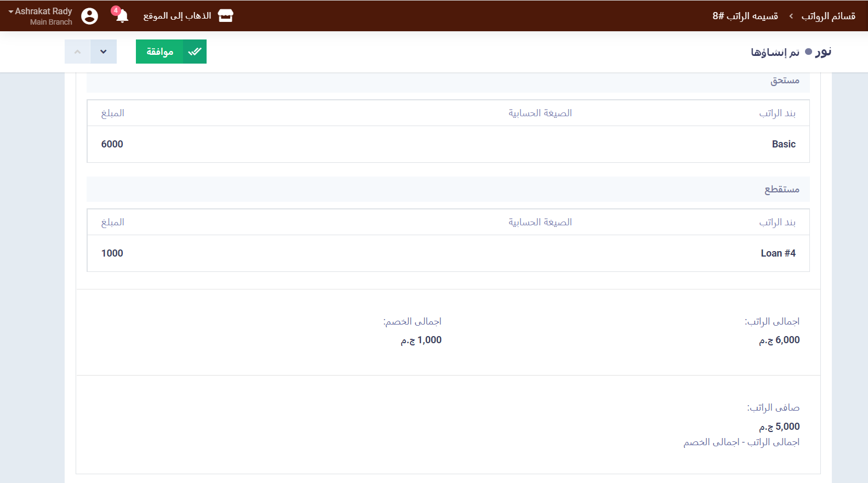Click the 6000 amount cell

click(x=112, y=144)
